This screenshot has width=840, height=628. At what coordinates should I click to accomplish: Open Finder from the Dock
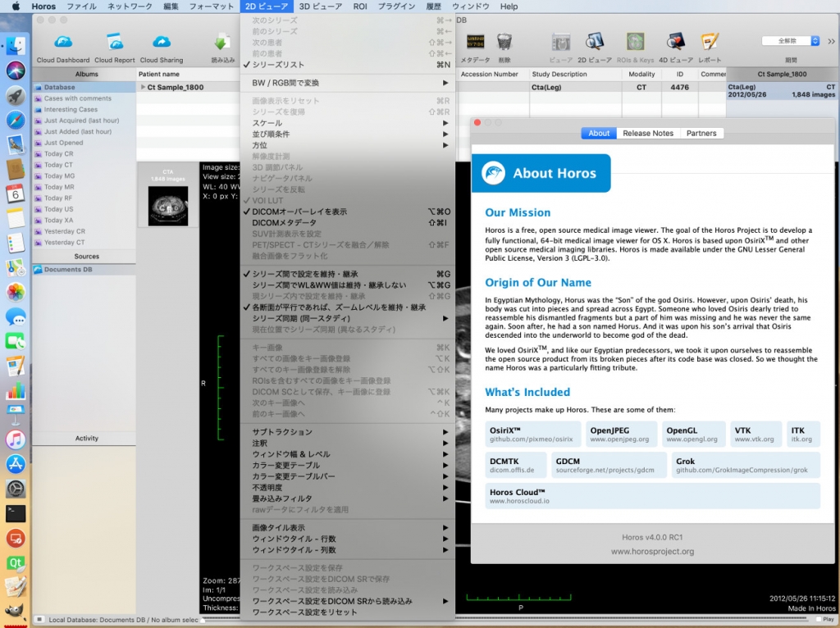pyautogui.click(x=16, y=46)
